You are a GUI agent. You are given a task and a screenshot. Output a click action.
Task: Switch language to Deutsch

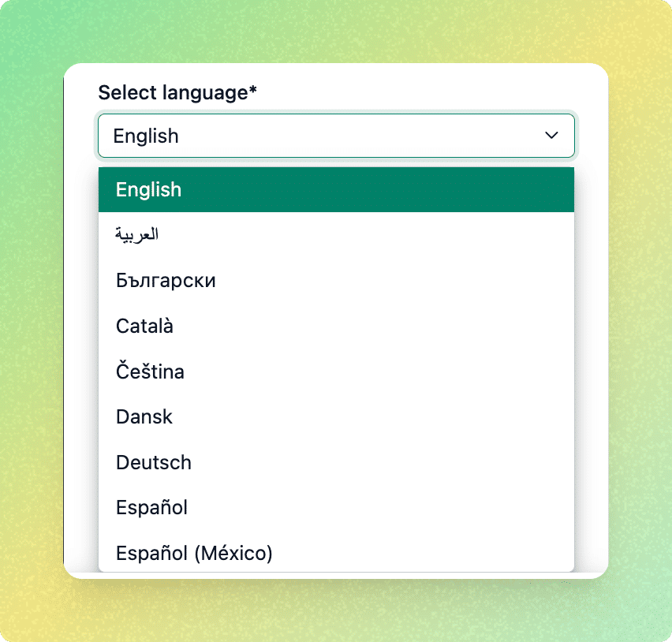coord(154,462)
